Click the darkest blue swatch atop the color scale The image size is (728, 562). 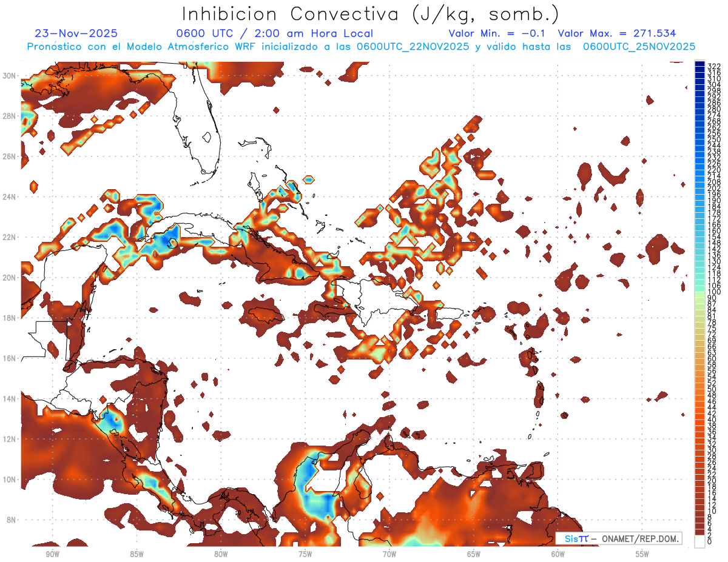point(699,64)
